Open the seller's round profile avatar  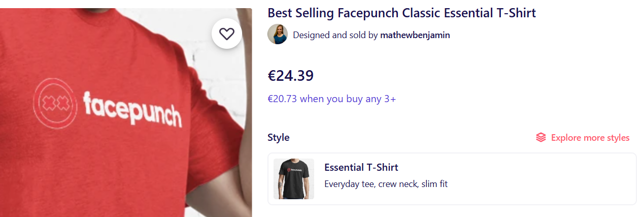click(278, 34)
